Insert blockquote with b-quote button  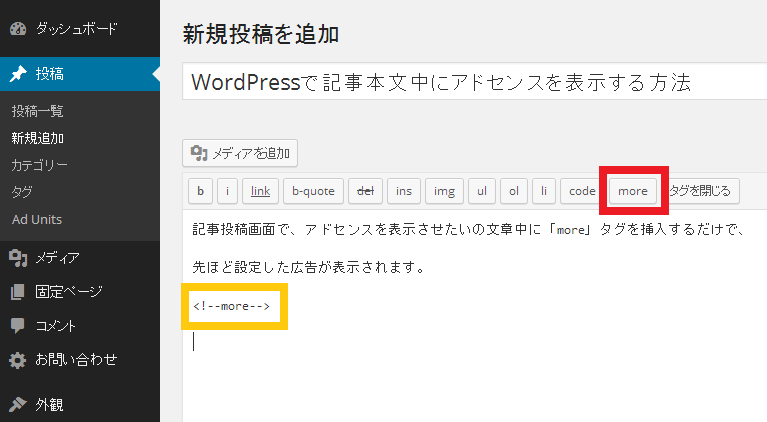pyautogui.click(x=314, y=191)
